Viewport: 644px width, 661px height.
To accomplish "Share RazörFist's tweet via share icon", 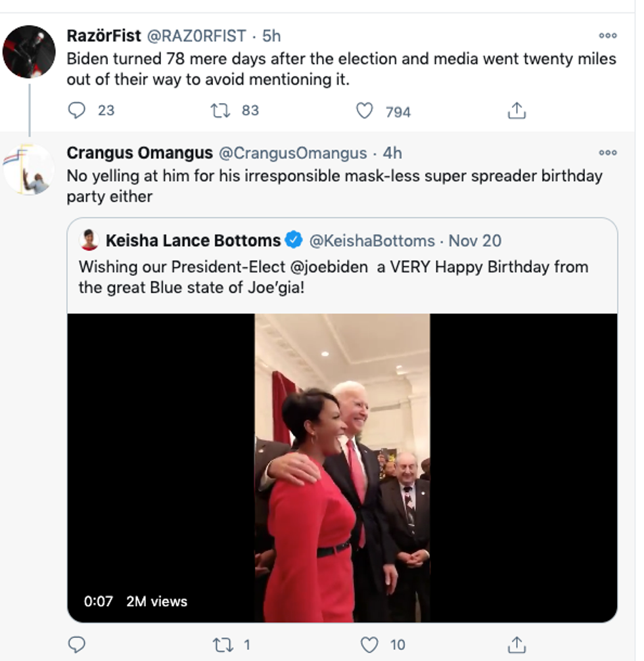I will click(x=517, y=111).
